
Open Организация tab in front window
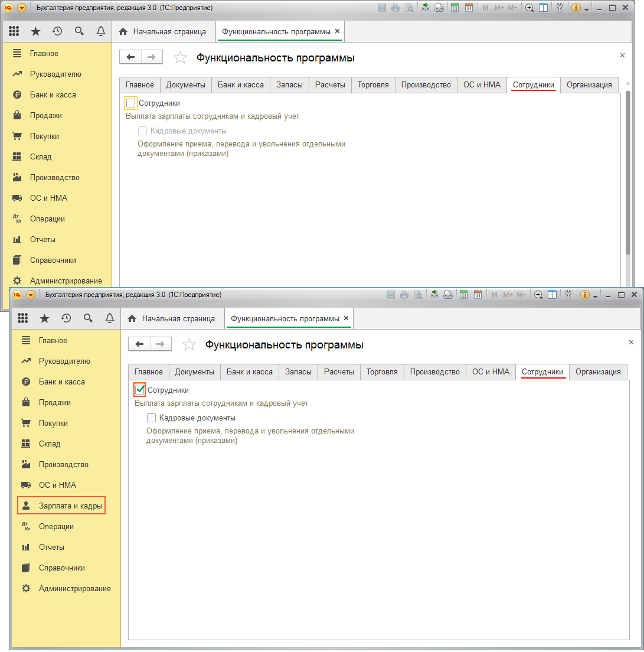(598, 371)
